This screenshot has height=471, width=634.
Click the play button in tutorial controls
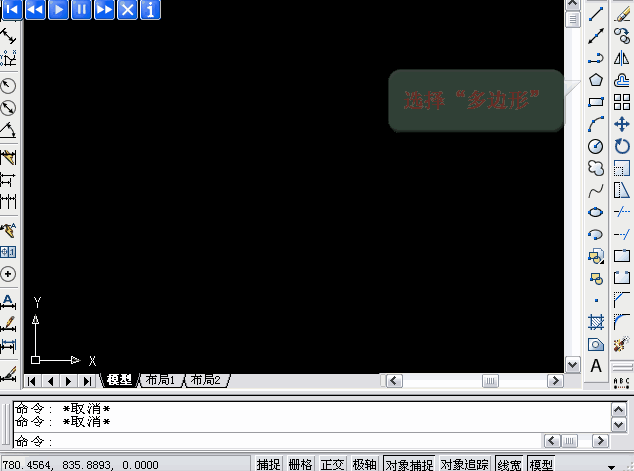(58, 10)
